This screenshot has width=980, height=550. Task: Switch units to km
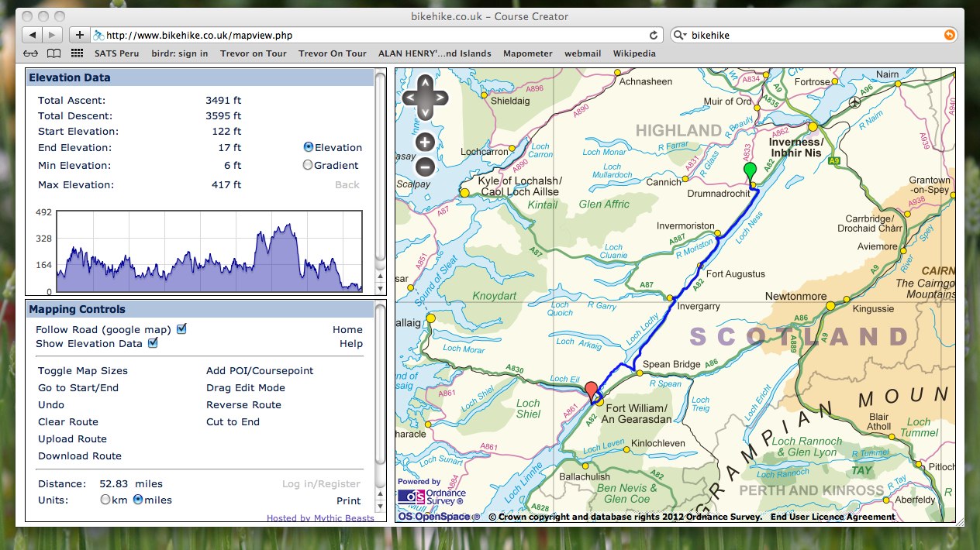point(105,500)
